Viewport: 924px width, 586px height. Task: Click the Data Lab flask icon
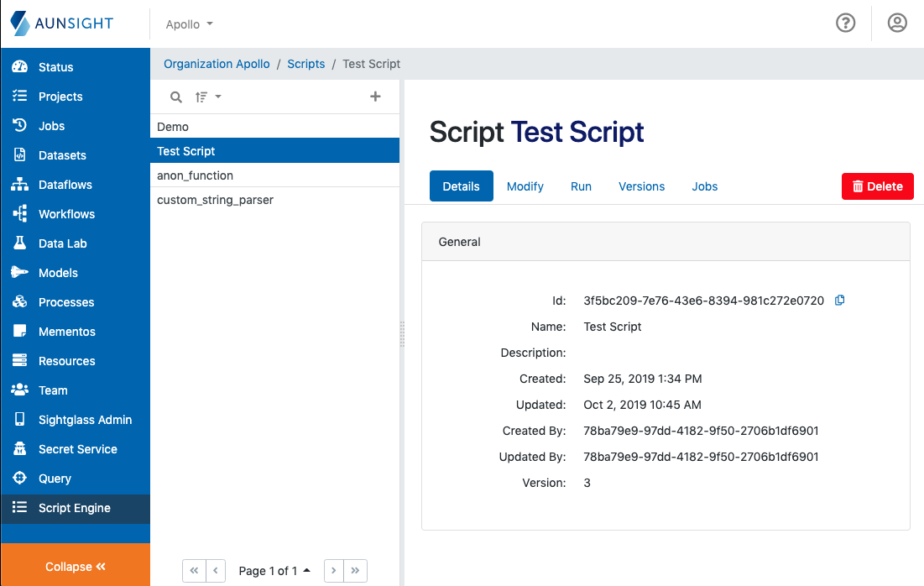coord(21,243)
